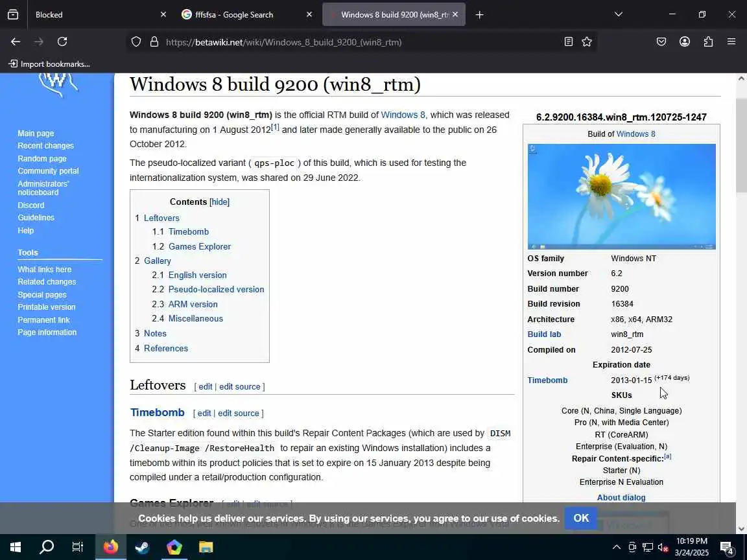Open the Windows 8 desktop screenshot thumbnail
The width and height of the screenshot is (747, 560).
point(622,196)
